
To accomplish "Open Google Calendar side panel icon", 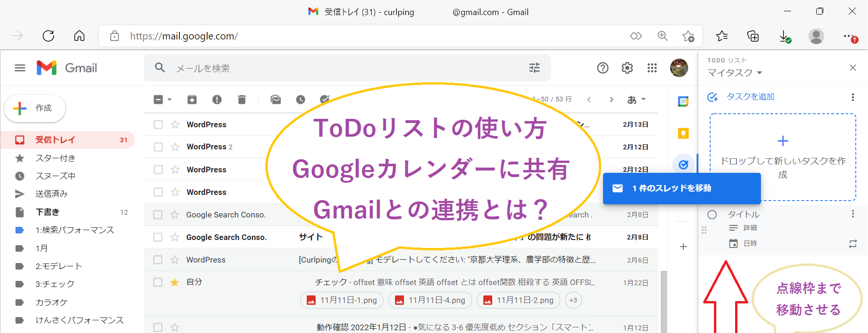I will [x=683, y=101].
